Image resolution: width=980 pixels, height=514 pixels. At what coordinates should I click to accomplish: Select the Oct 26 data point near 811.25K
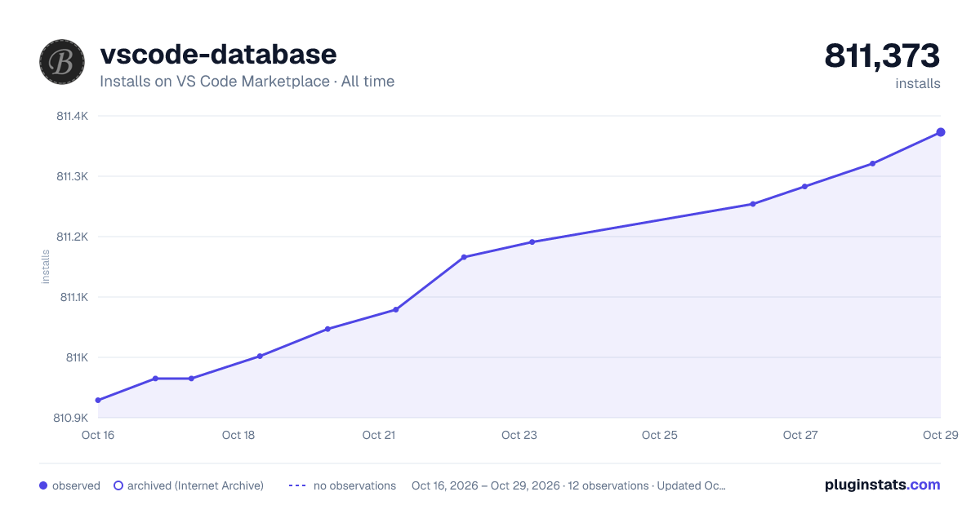click(753, 204)
